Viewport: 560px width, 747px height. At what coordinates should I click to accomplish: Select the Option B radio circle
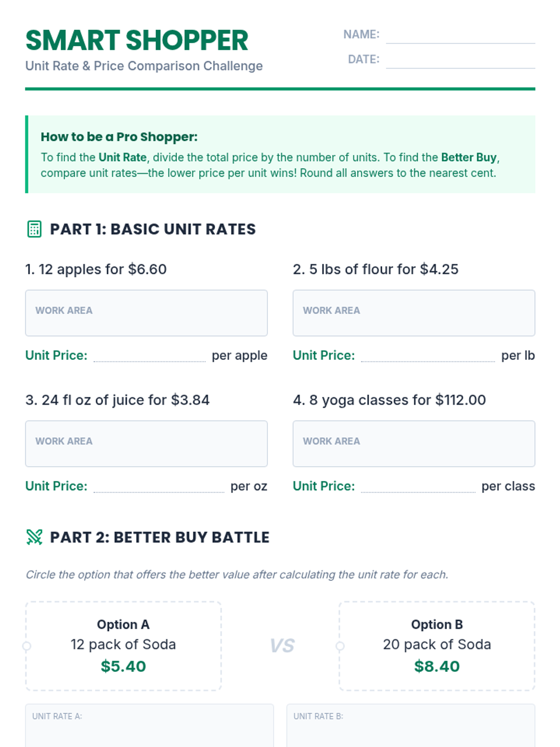[x=340, y=646]
